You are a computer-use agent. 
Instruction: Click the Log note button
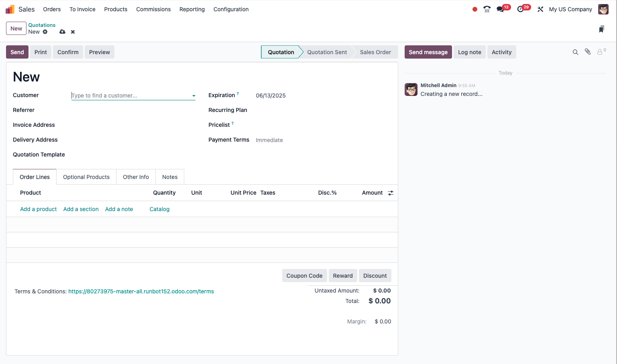[470, 52]
